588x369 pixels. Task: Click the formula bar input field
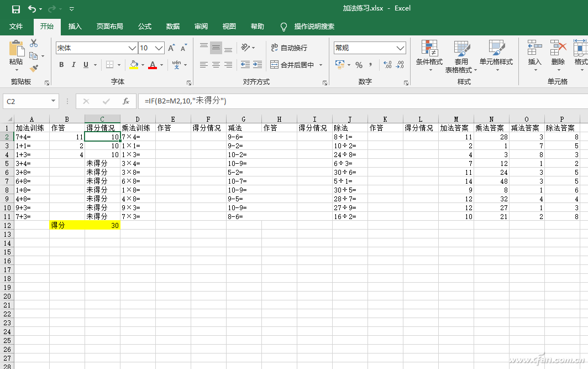[x=363, y=101]
